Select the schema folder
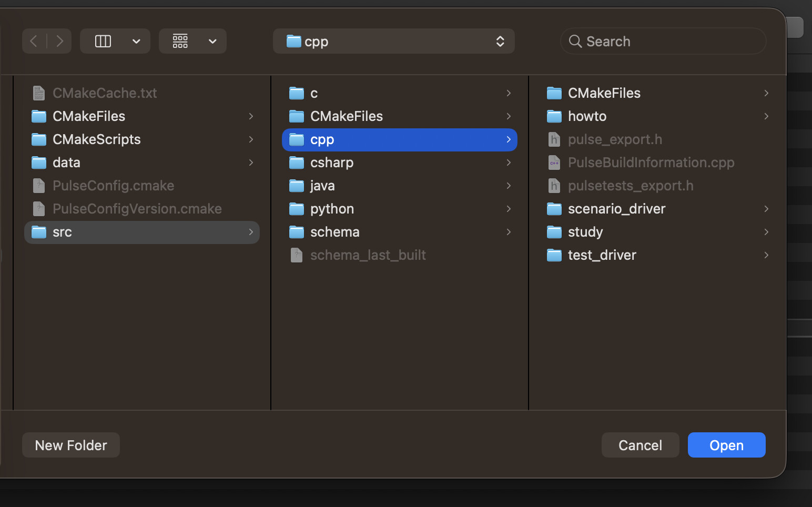This screenshot has height=507, width=812. (334, 232)
